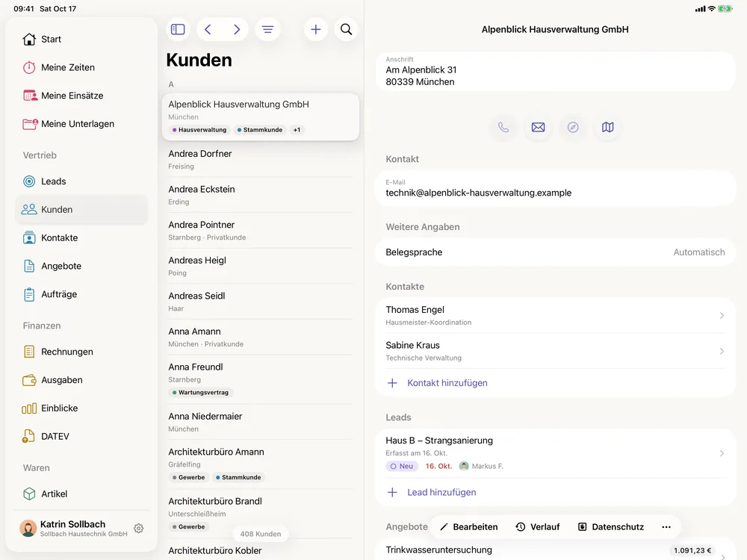Tap the Wi-Fi indicator in status bar

711,8
